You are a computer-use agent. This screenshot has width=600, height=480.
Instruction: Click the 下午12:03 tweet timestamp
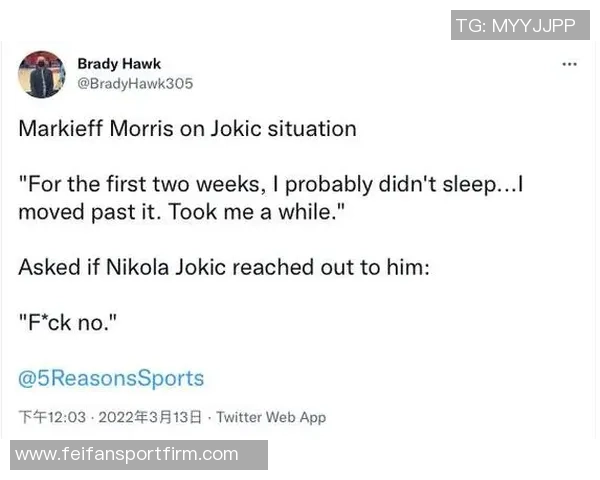point(59,417)
